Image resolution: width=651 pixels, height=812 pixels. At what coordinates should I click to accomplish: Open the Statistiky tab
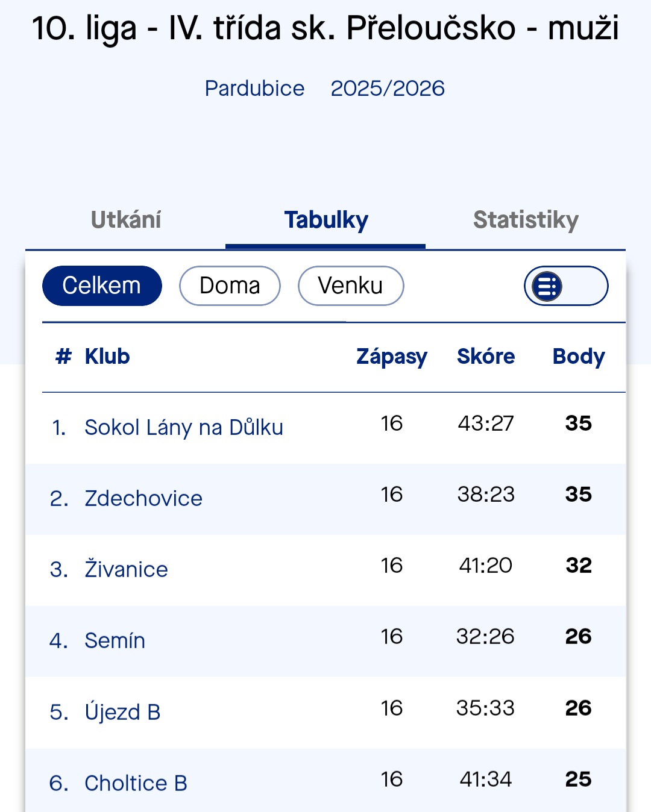(526, 220)
